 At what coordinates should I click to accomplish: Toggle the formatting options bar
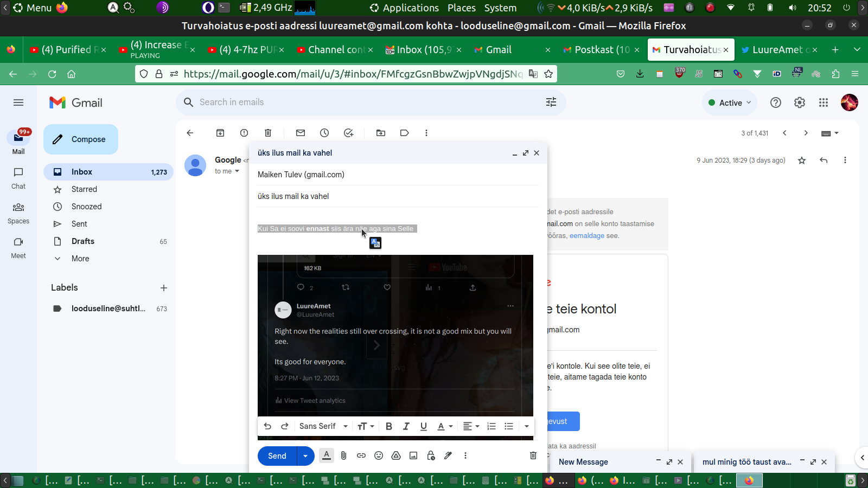(x=327, y=455)
